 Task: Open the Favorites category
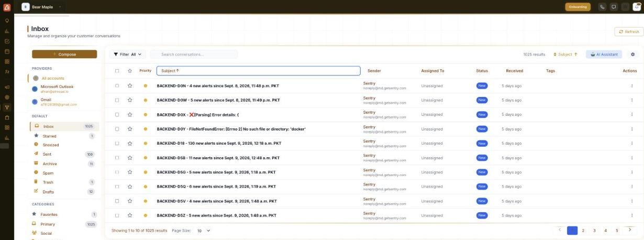point(64,214)
